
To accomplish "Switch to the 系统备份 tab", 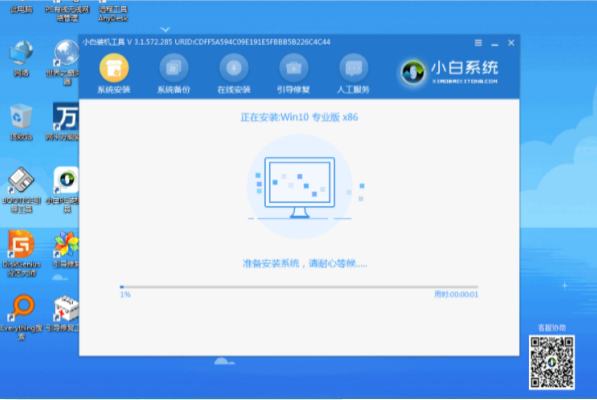I will click(174, 74).
